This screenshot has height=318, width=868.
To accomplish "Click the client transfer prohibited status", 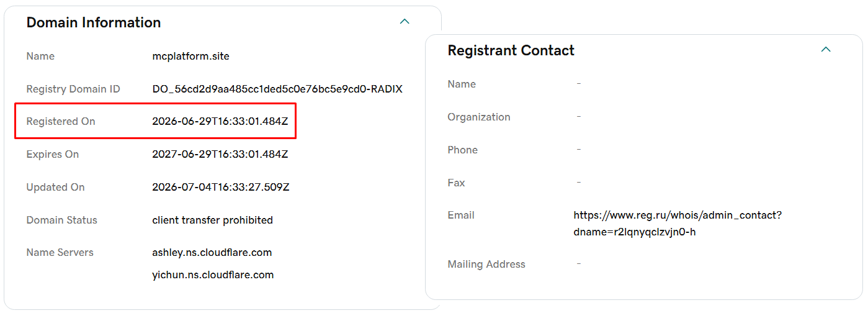I will coord(212,220).
